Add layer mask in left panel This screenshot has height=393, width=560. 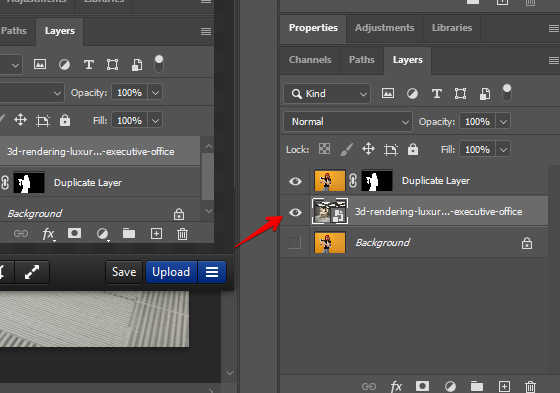pyautogui.click(x=74, y=234)
